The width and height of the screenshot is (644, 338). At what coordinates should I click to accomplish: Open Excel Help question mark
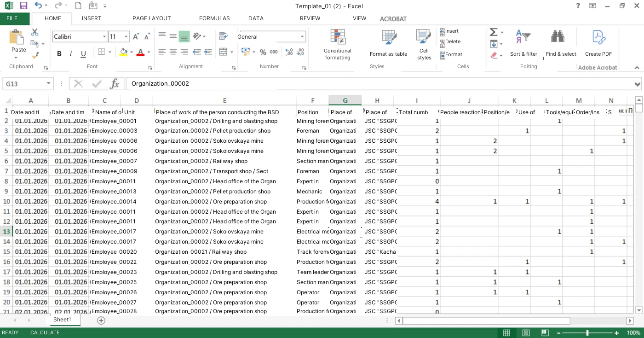point(578,6)
